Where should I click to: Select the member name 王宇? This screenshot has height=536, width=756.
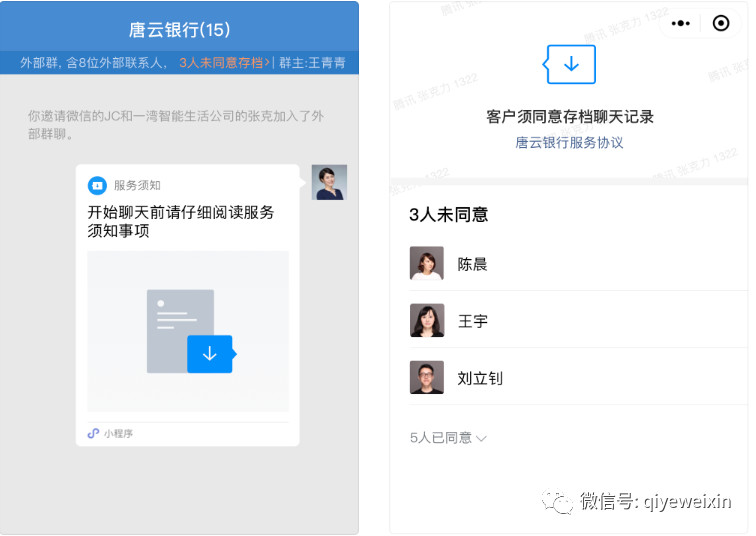click(x=473, y=321)
